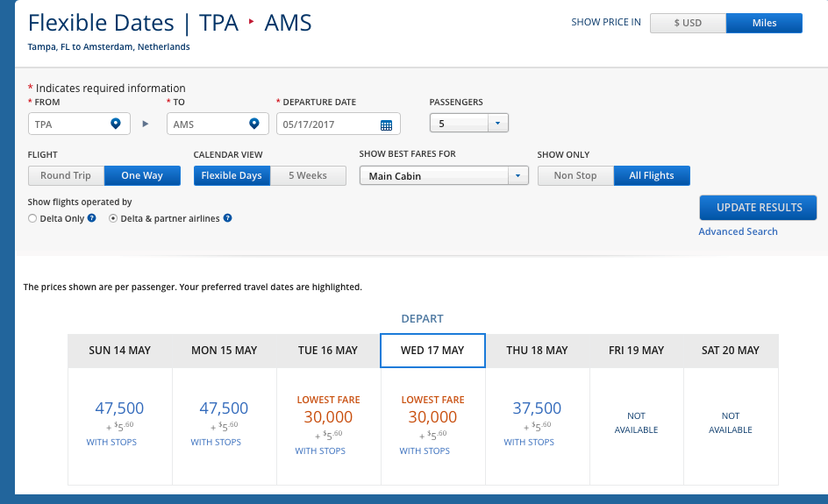This screenshot has width=828, height=504.
Task: Click WITH STOPS under Sunday fare
Action: click(111, 443)
